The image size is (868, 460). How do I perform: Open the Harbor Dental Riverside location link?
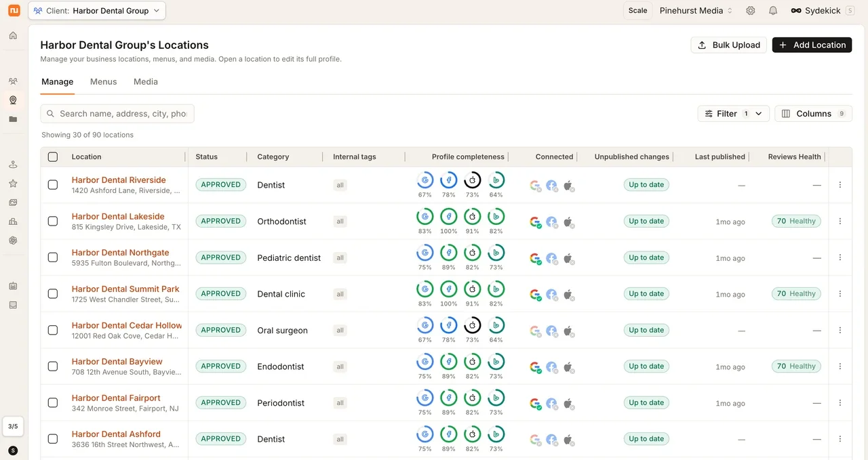(x=119, y=180)
